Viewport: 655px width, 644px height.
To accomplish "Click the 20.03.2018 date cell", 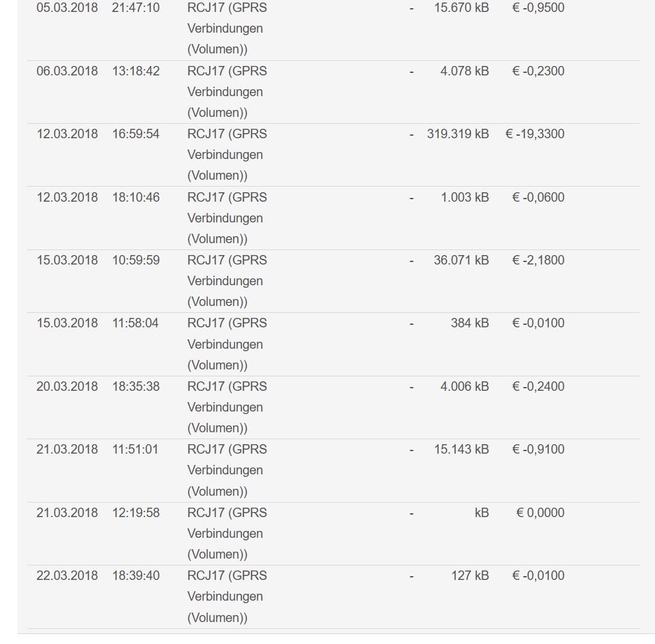I will coord(67,386).
